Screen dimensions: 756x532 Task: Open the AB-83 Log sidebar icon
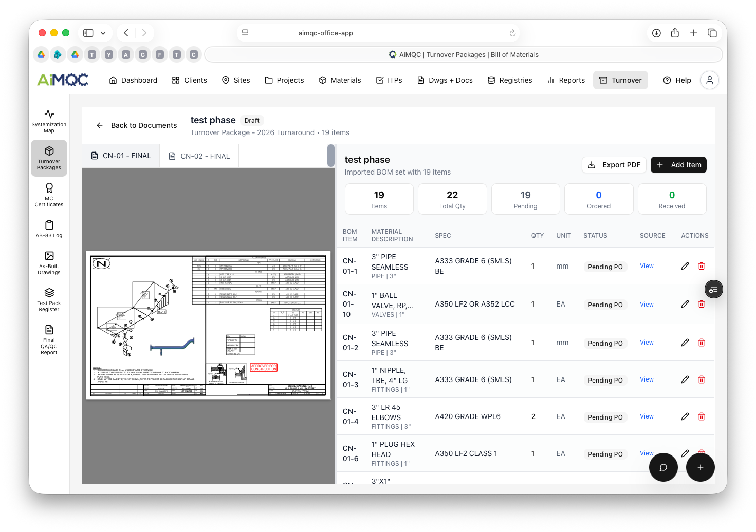pos(49,229)
